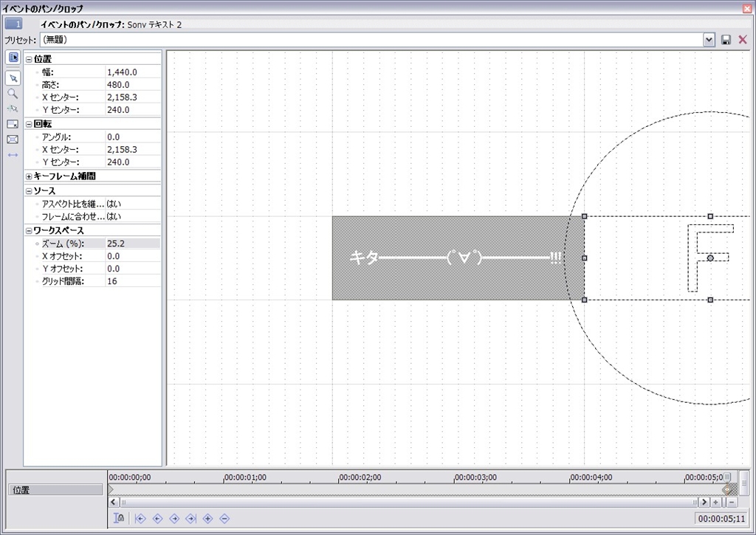Delete the preset with the red X
This screenshot has width=756, height=535.
(743, 40)
